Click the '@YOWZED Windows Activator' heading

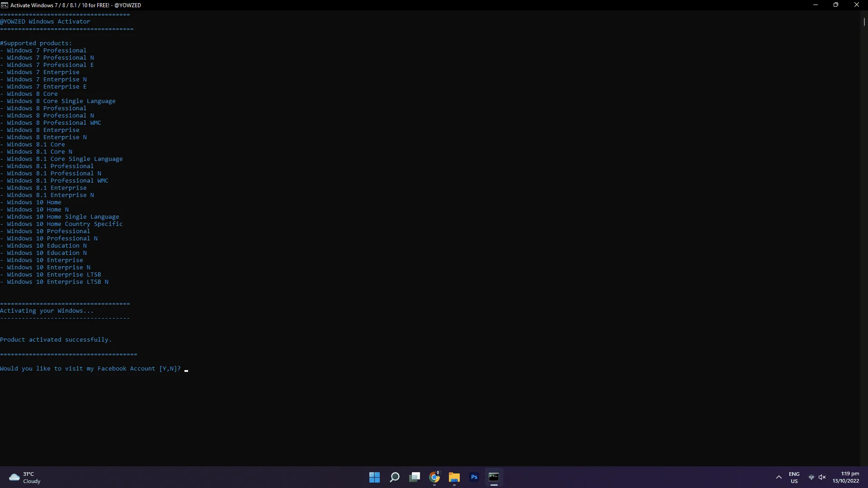pos(45,22)
